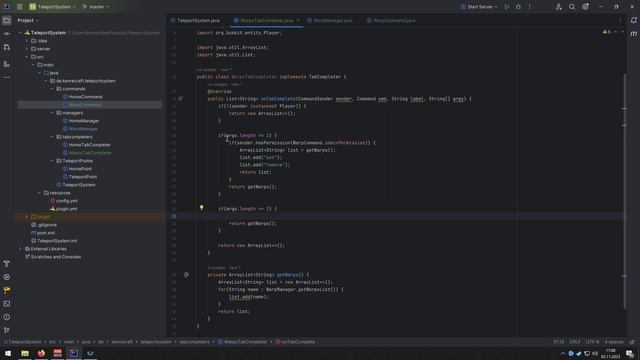Click tabcompleters in breadcrumb bar
The image size is (640, 360).
click(x=194, y=342)
